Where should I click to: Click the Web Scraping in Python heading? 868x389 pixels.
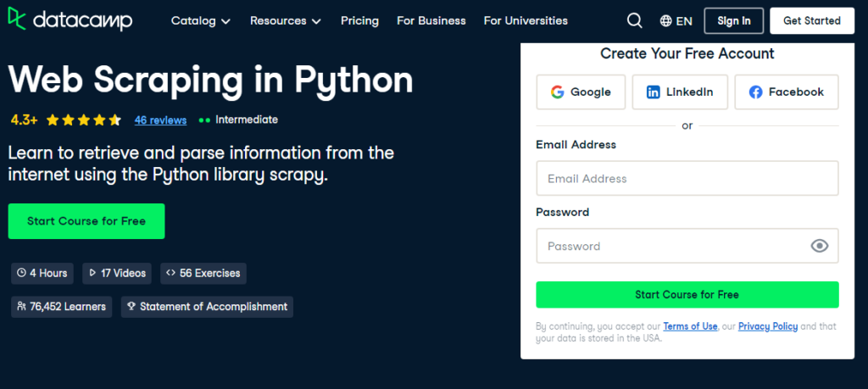click(210, 79)
